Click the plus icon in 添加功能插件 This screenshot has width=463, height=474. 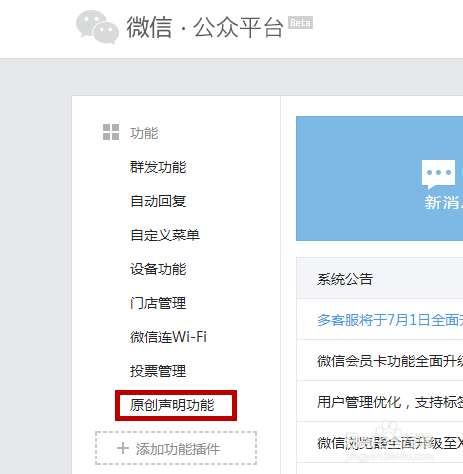click(x=123, y=448)
